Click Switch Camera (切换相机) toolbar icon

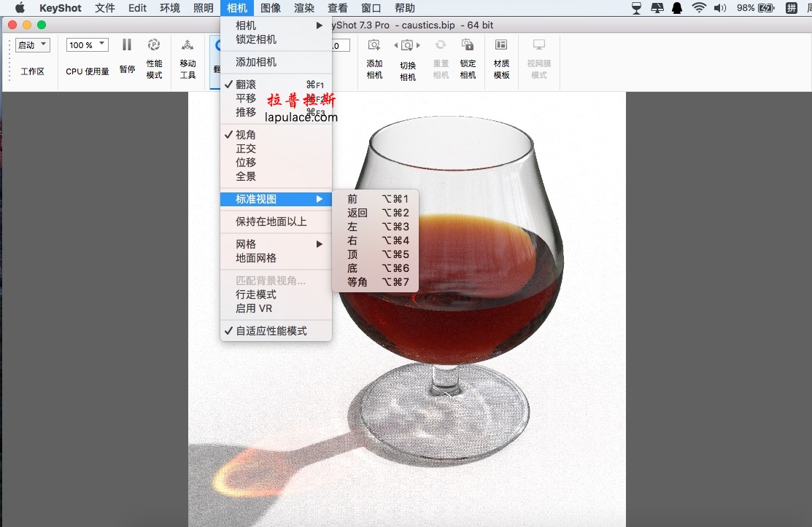click(408, 45)
